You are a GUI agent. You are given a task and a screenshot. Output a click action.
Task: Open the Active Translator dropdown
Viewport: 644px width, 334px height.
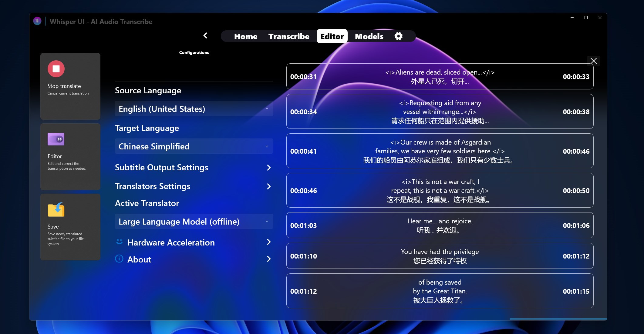pos(194,222)
